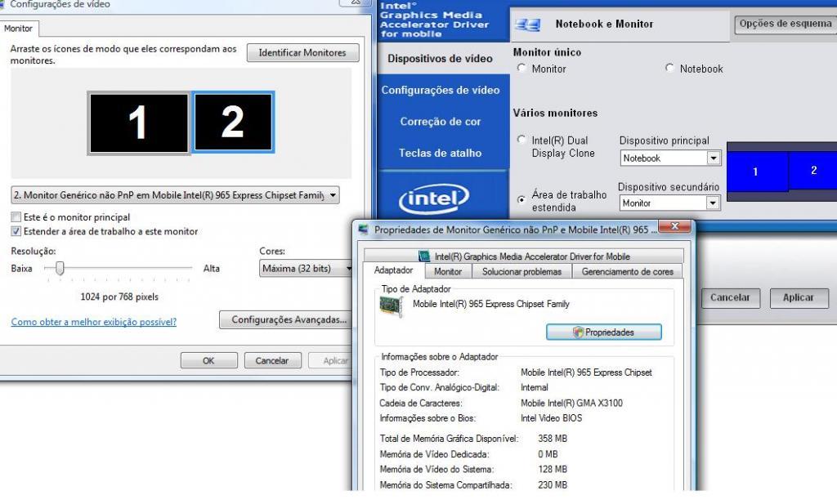Screen dimensions: 837x504
Task: Open Correção de cor section
Action: pos(441,122)
